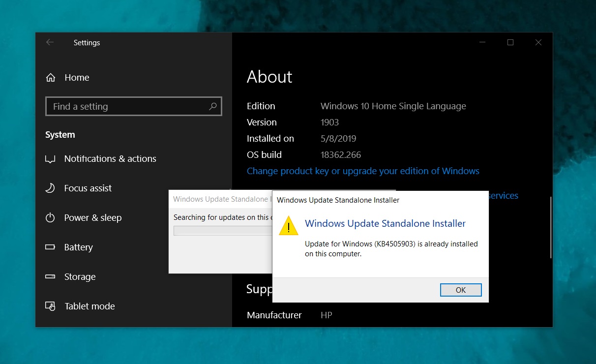Click the Windows 10 Home Single Language text
Viewport: 596px width, 364px height.
[x=393, y=106]
